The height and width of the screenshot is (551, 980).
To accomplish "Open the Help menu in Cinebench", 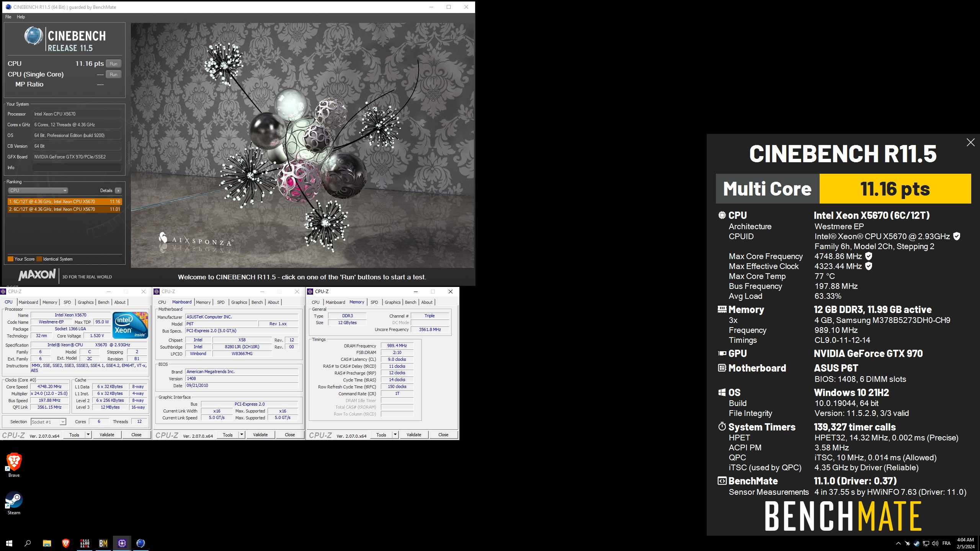I will pyautogui.click(x=21, y=17).
